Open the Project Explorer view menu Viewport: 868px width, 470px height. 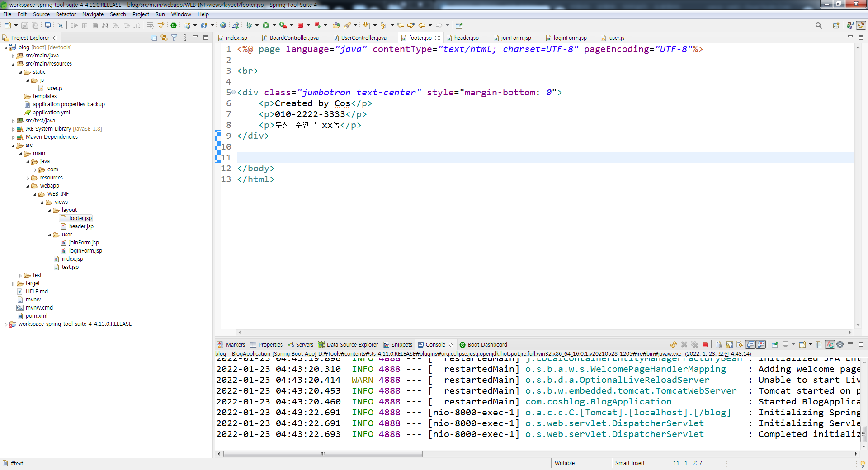[185, 38]
